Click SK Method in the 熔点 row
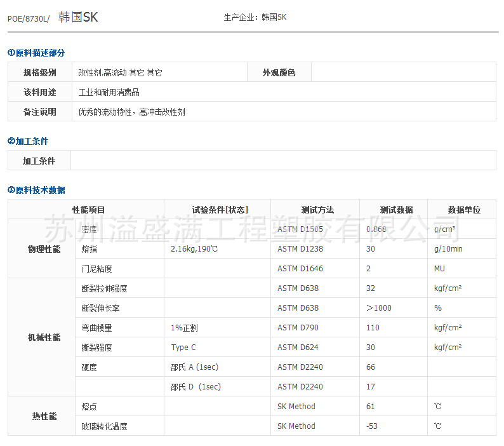This screenshot has width=504, height=446. tap(296, 407)
